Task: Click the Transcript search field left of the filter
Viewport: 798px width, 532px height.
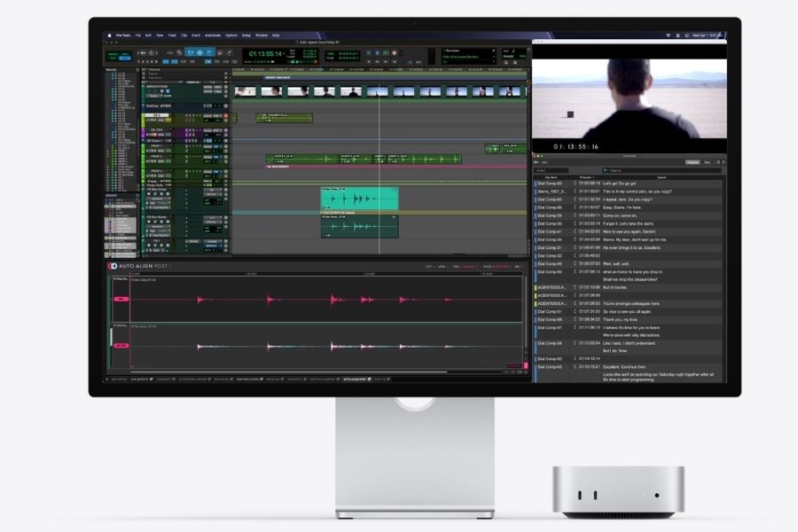Action: (551, 170)
